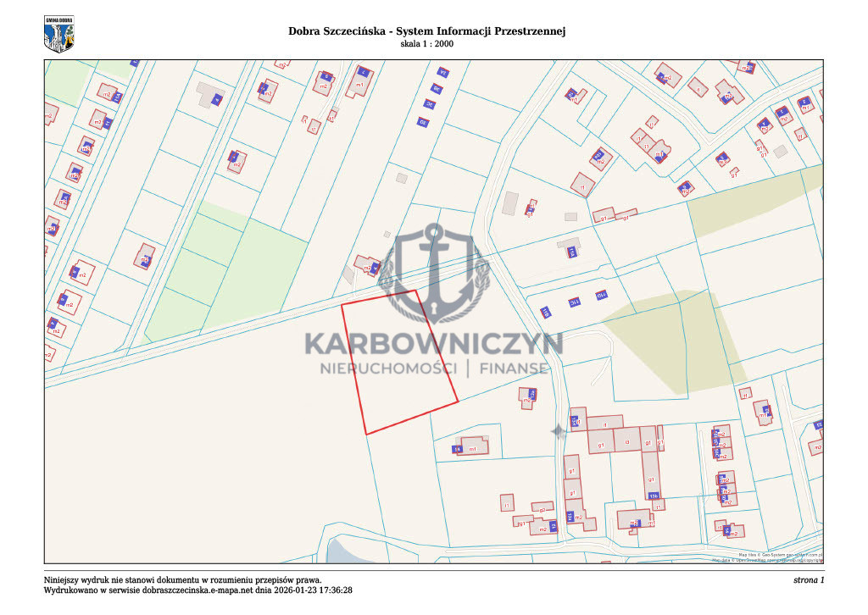
Task: Click the blue address label 11C
Action: coord(574,302)
